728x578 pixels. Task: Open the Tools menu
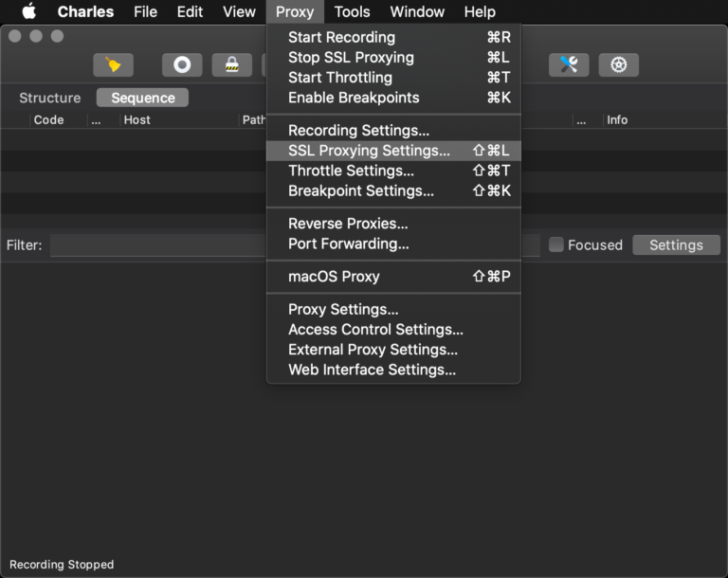353,11
